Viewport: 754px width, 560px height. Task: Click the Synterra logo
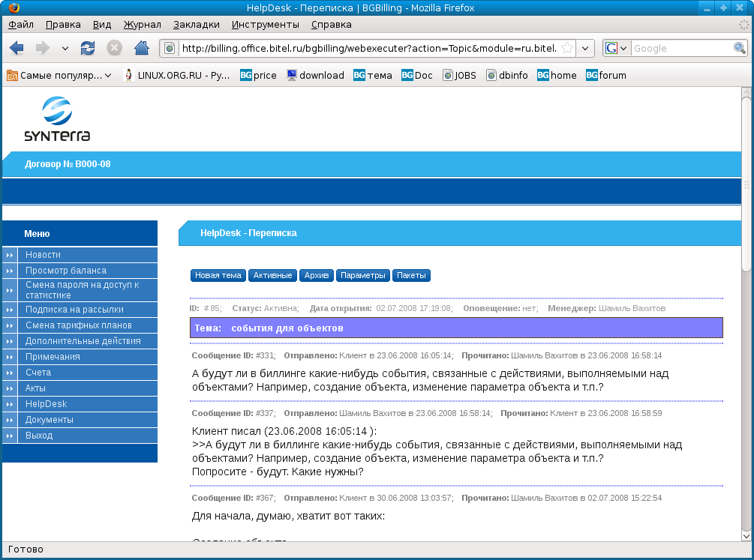click(57, 118)
